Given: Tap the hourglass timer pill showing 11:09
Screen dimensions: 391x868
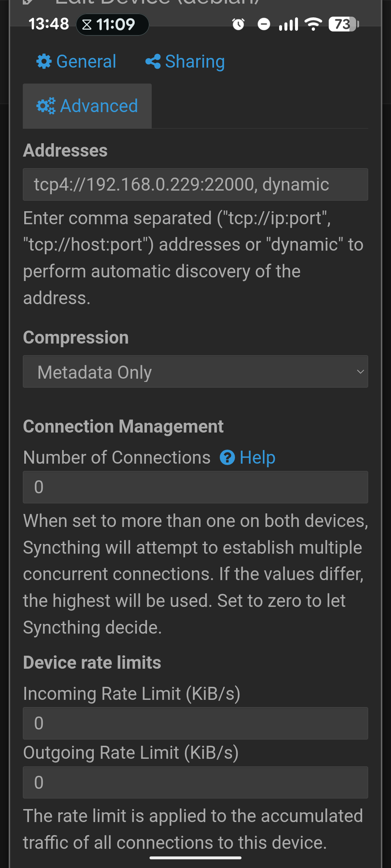Looking at the screenshot, I should (x=112, y=25).
